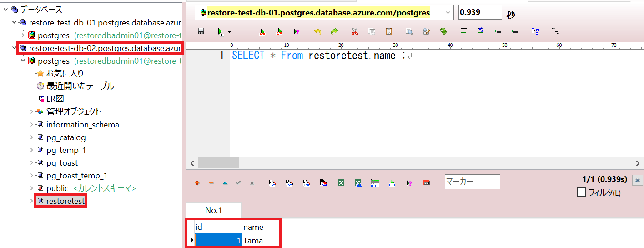Export result grid as TSV

pos(289,182)
